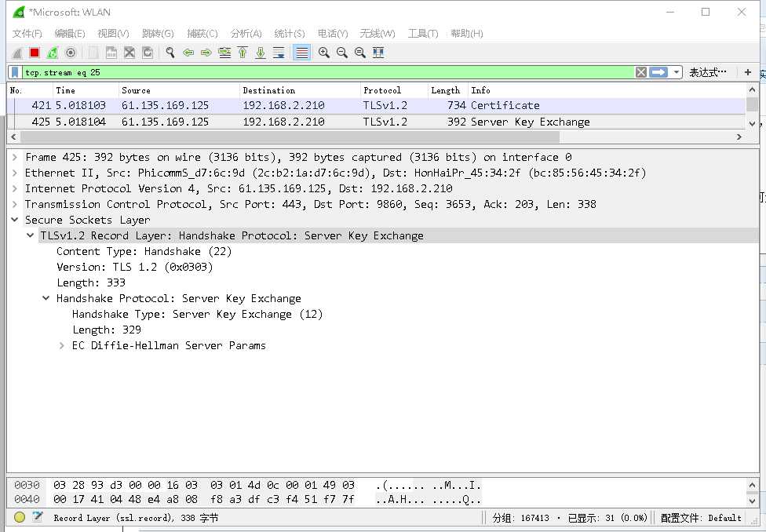Expand EC Diffie-Hellman Server Params
This screenshot has width=766, height=532.
pos(61,346)
